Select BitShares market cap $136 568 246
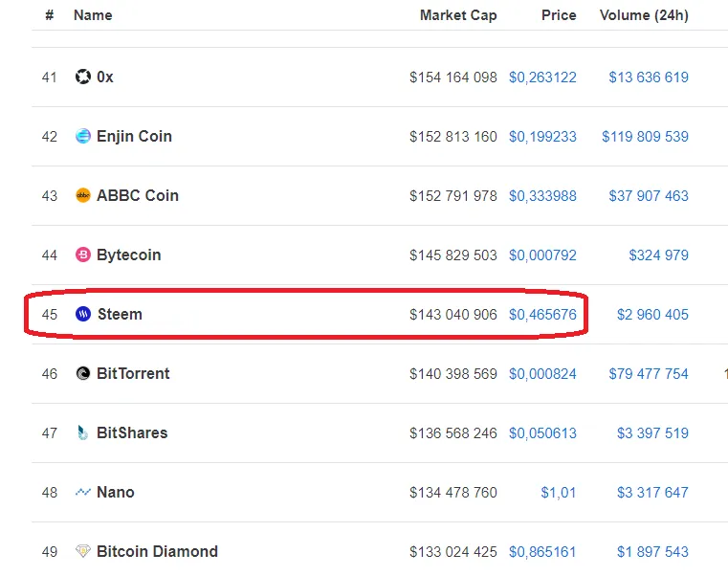Image resolution: width=728 pixels, height=576 pixels. [453, 433]
